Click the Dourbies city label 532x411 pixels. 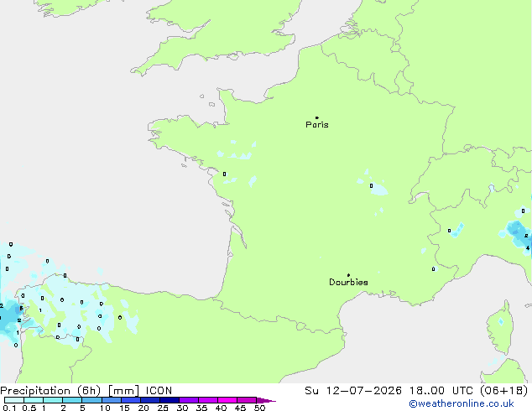click(348, 282)
